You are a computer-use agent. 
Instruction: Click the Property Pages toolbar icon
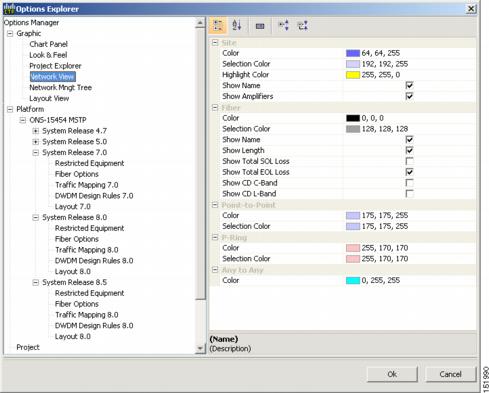(x=260, y=26)
